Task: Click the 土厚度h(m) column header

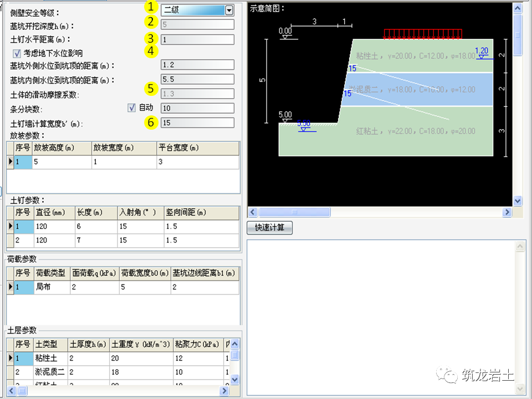Action: 89,344
